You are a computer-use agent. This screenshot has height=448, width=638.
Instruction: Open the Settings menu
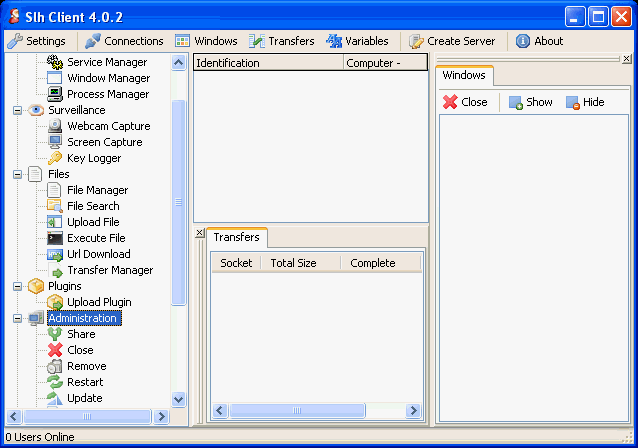[x=37, y=41]
